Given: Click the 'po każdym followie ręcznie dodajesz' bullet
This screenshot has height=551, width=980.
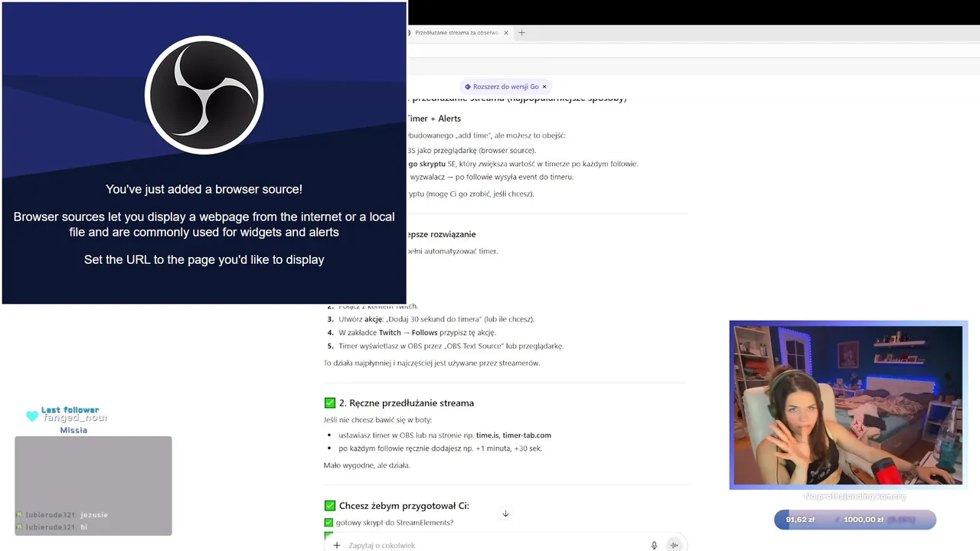Looking at the screenshot, I should pyautogui.click(x=440, y=448).
